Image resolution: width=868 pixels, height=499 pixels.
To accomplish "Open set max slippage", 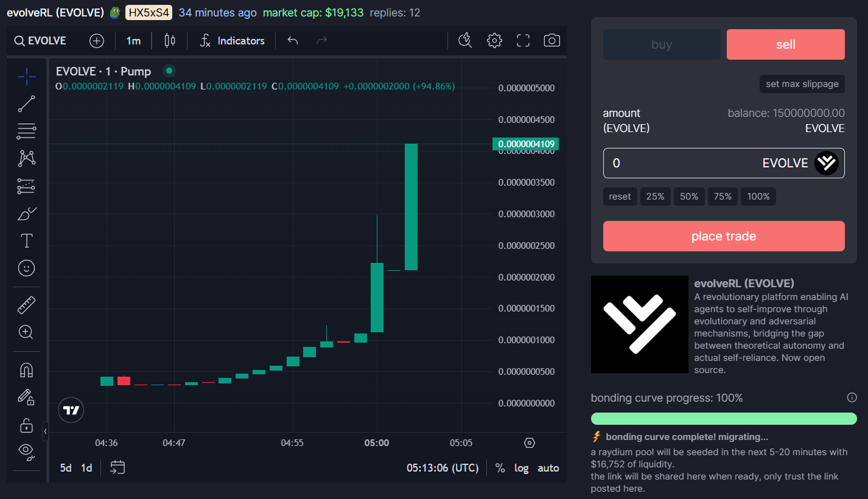I will [x=802, y=83].
